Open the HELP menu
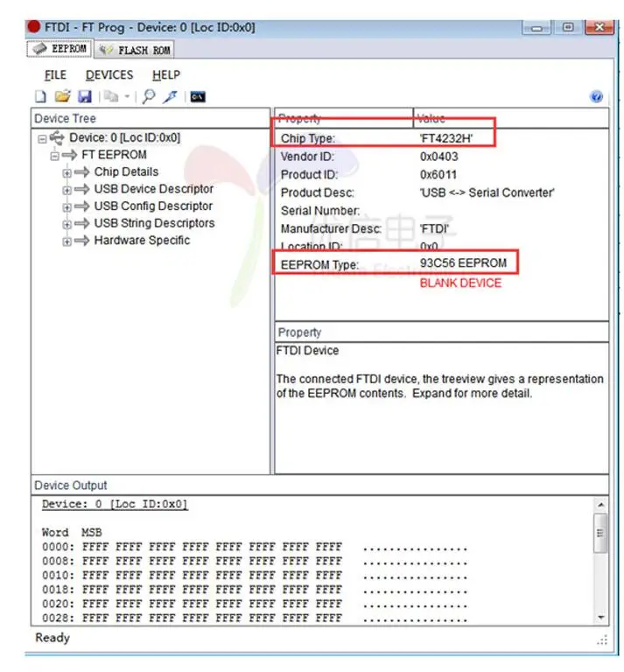 (166, 75)
